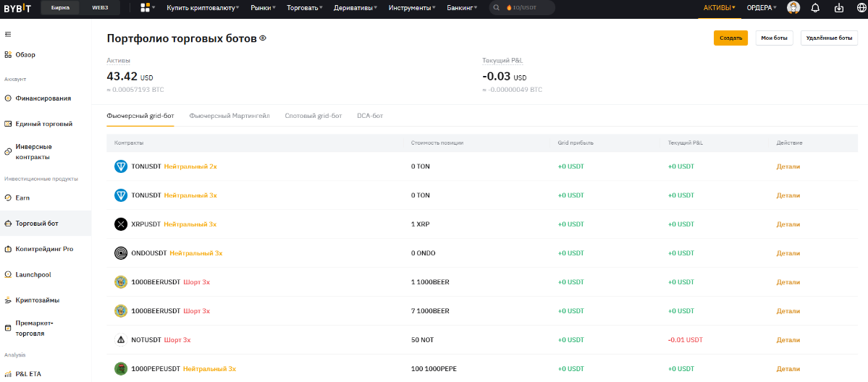Click the ONDO coin icon
This screenshot has width=868, height=382.
(121, 253)
